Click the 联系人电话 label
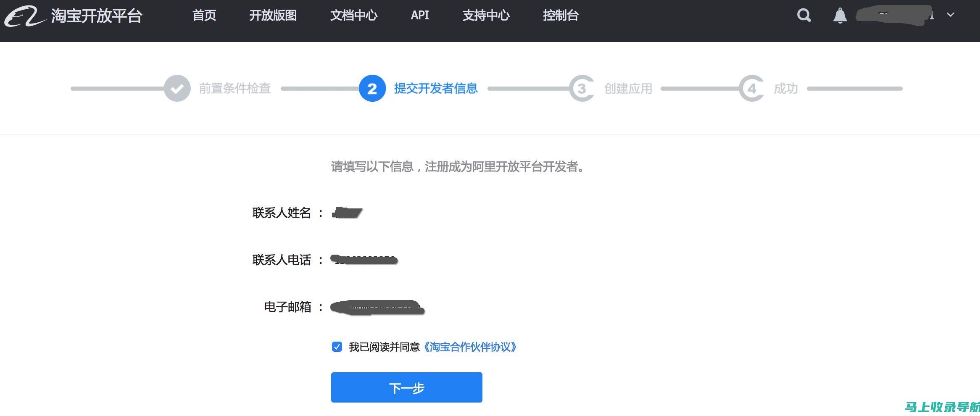The image size is (980, 416). point(282,260)
